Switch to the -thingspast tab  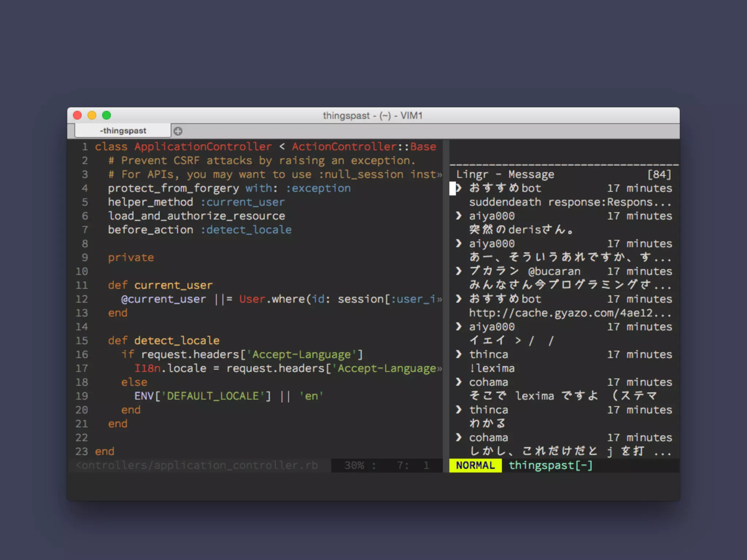pyautogui.click(x=123, y=131)
